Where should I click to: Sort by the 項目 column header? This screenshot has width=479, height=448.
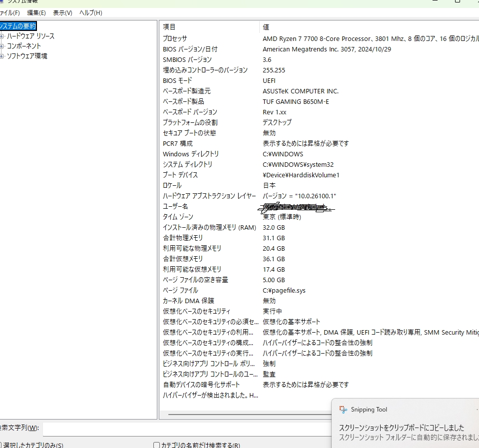pyautogui.click(x=169, y=27)
